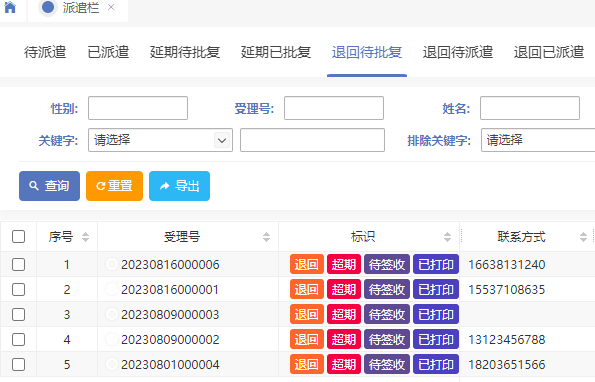Switch to 已派遣 tab
This screenshot has width=595, height=382.
[108, 52]
